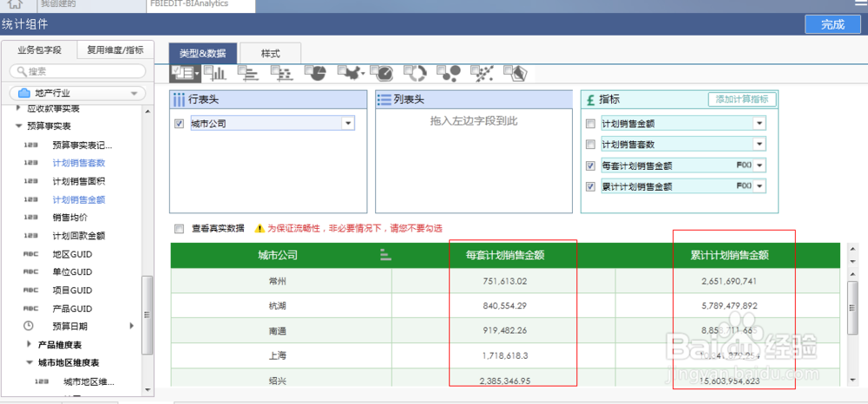Select the 项目GUID field
Screen dimensions: 868x404
[72, 290]
